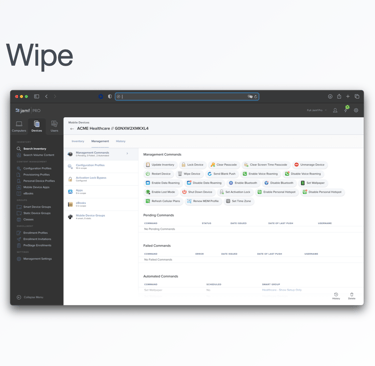Viewport: 375px width, 366px height.
Task: Select the Activation Lock Bypass row
Action: pos(101,179)
